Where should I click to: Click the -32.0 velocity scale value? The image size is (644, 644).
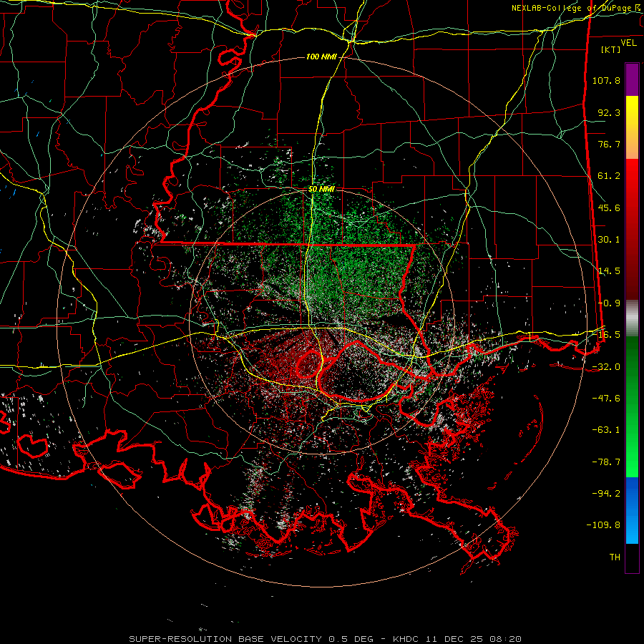[x=606, y=367]
